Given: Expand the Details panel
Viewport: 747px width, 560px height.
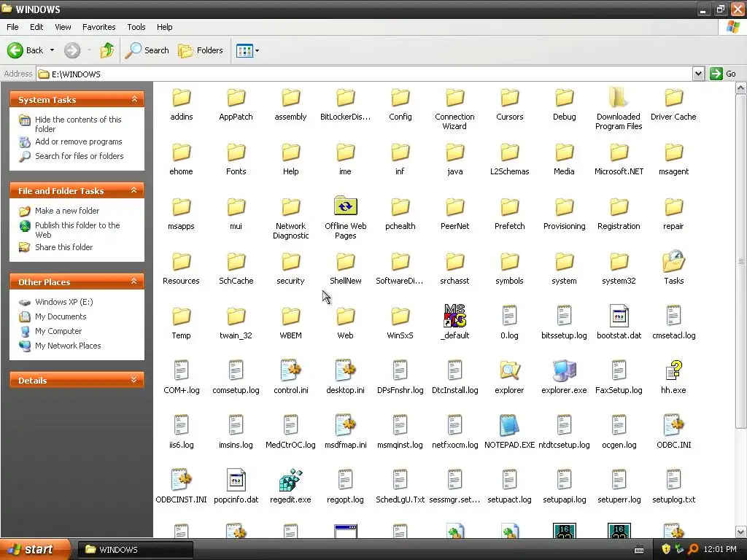Looking at the screenshot, I should [134, 380].
